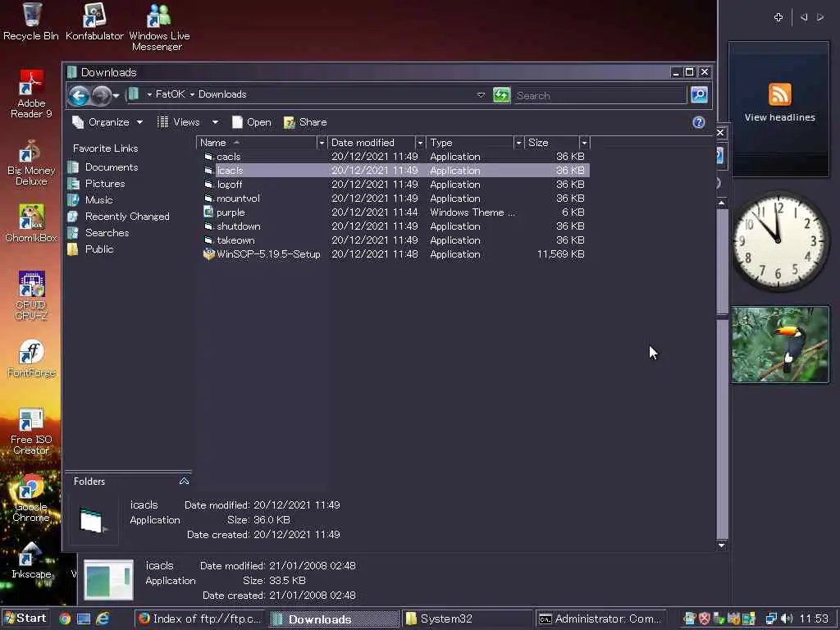The image size is (840, 630).
Task: Click Start button on taskbar
Action: pos(25,619)
